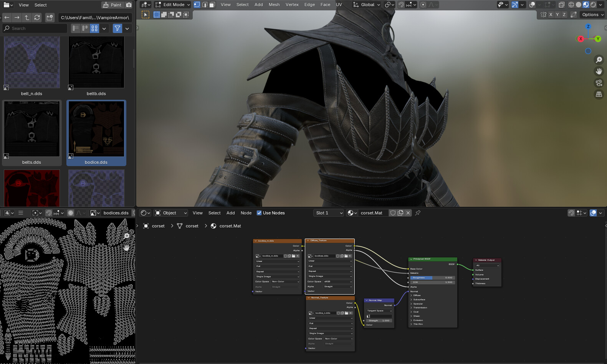Switch file browser to thumbnail display mode
The width and height of the screenshot is (607, 364).
94,28
